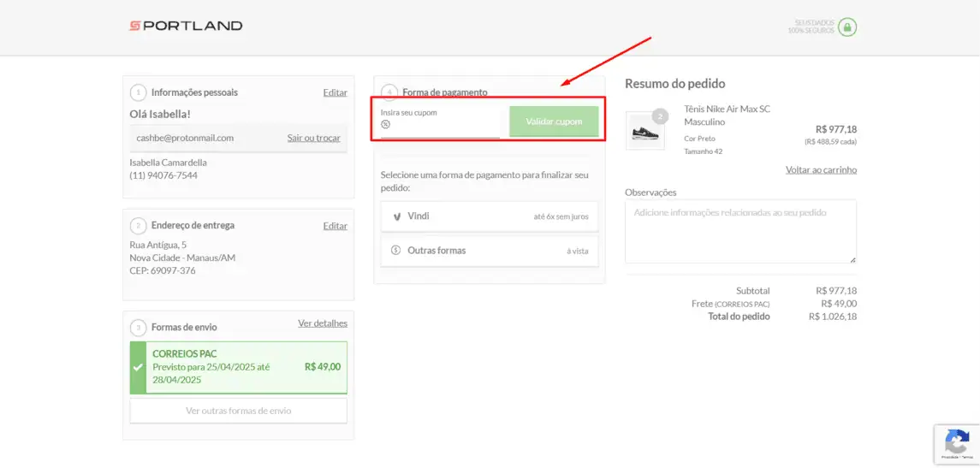Focus the Insira seu cupom field

pos(440,121)
